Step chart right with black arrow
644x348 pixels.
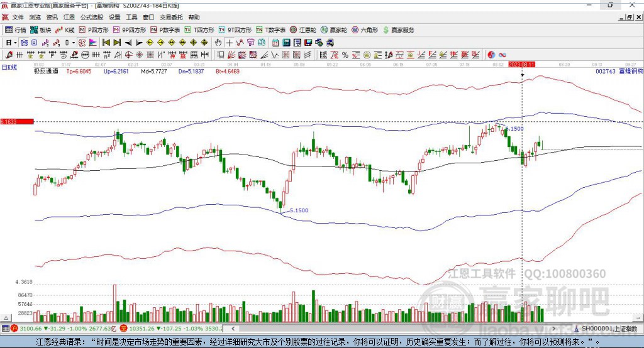[x=139, y=43]
